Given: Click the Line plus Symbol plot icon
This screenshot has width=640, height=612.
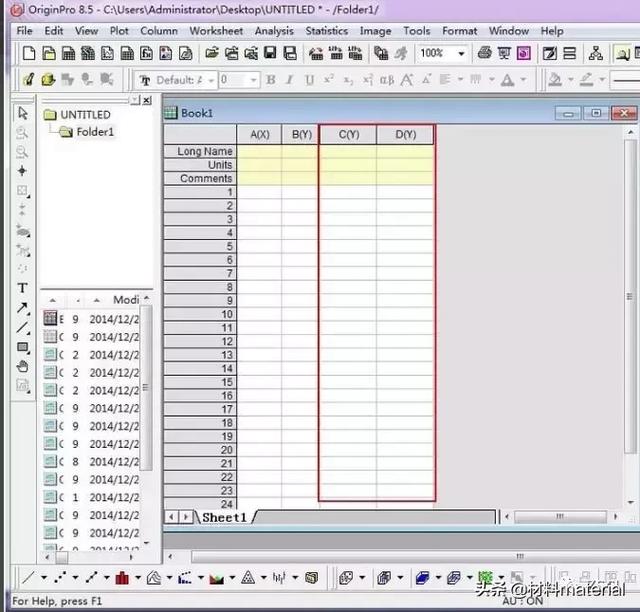Looking at the screenshot, I should (x=91, y=577).
